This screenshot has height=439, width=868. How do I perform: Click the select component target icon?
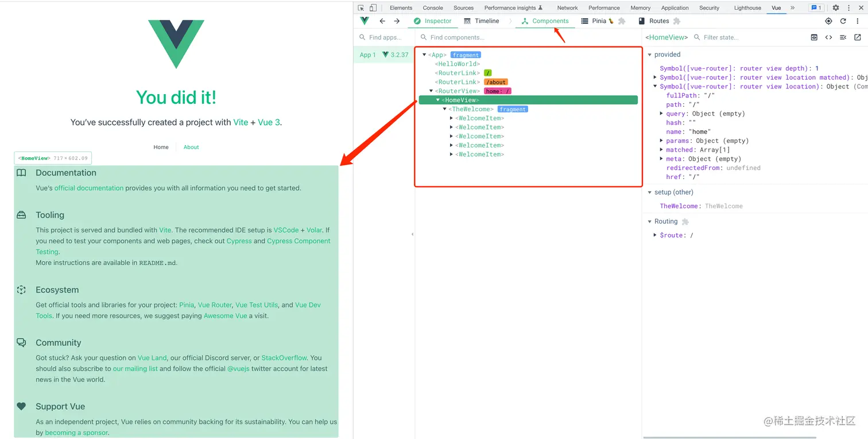point(828,21)
